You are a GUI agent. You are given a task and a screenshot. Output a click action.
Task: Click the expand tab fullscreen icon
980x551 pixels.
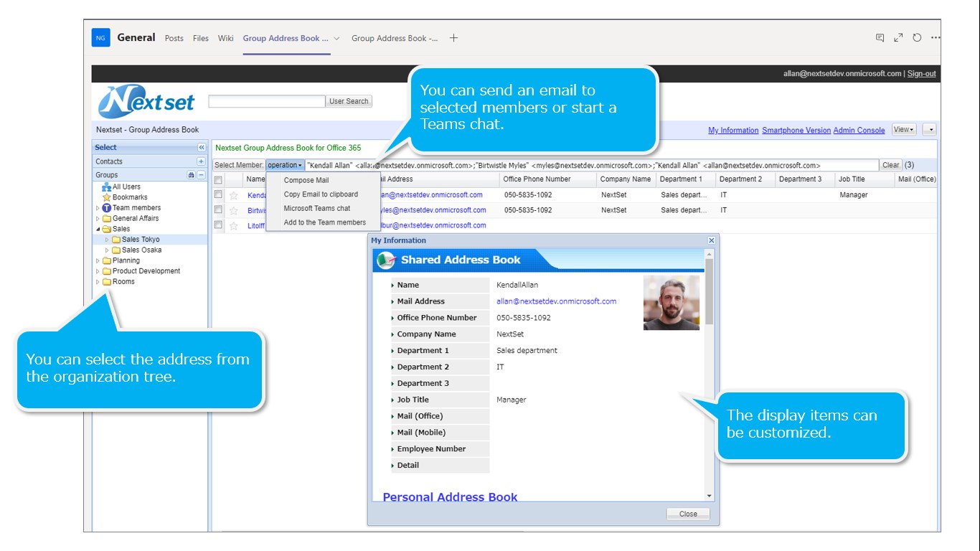point(898,38)
